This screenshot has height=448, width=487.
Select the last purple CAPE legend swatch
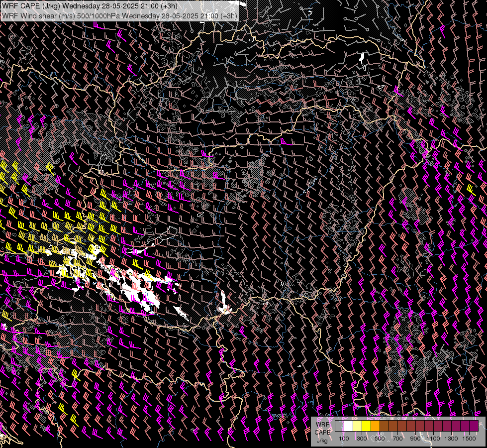pos(474,426)
